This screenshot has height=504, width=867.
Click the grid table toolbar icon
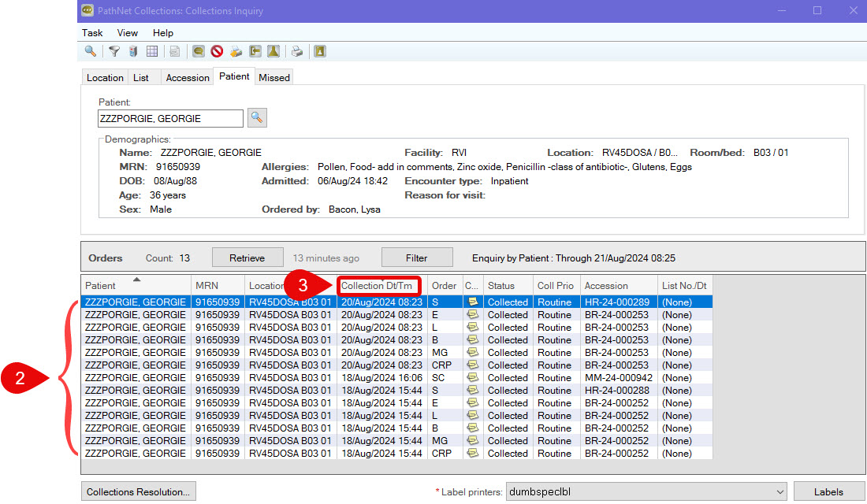[x=152, y=51]
